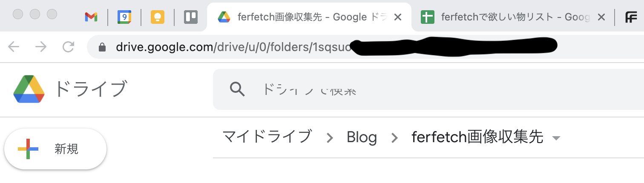Switch to the pinned Google Calendar tab
The width and height of the screenshot is (644, 183).
point(124,17)
